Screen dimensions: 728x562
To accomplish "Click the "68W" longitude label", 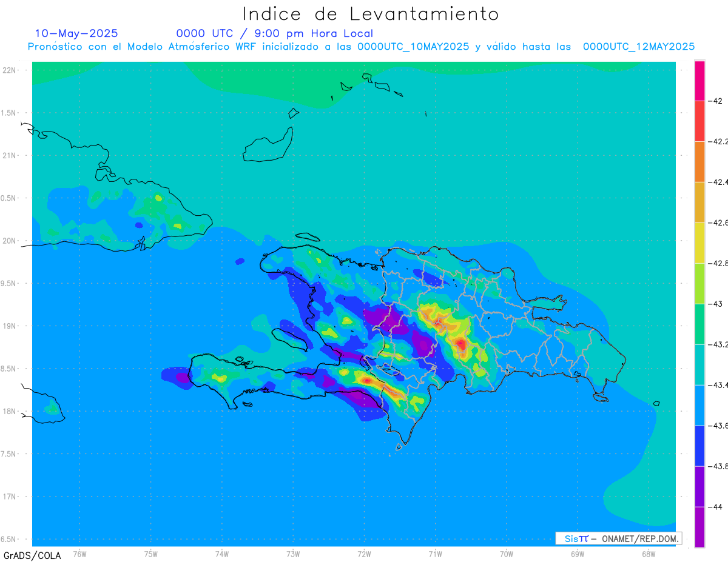I will [649, 553].
